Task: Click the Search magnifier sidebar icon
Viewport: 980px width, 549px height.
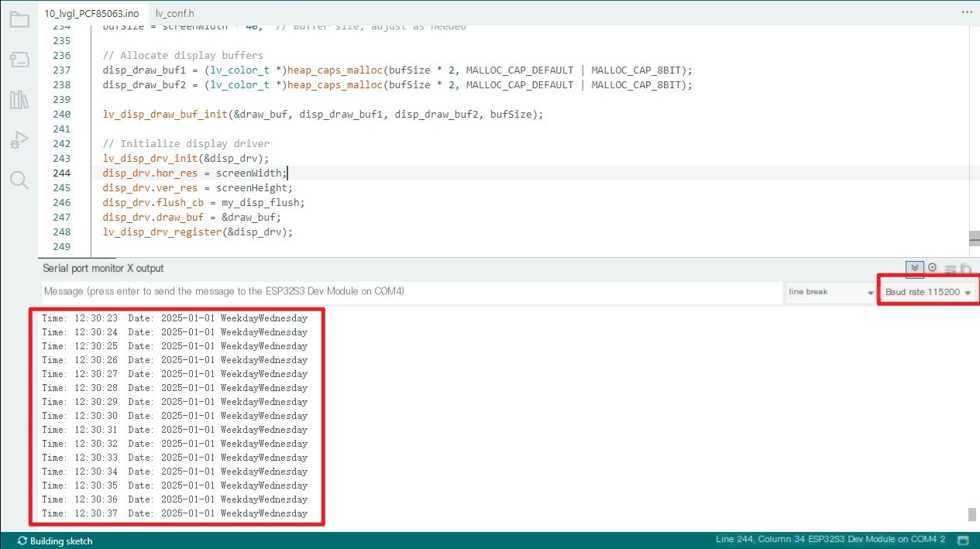Action: coord(19,180)
